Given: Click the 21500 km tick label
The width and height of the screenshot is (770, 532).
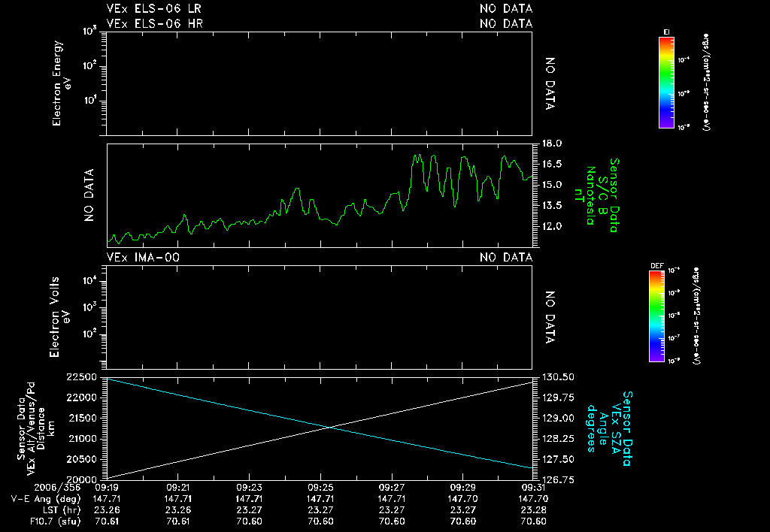Looking at the screenshot, I should pos(81,418).
